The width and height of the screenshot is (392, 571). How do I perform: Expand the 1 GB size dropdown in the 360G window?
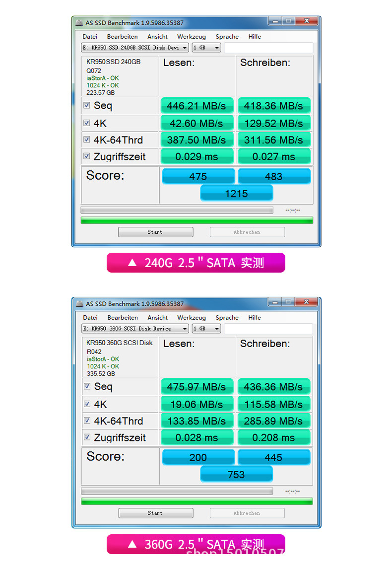coord(206,329)
